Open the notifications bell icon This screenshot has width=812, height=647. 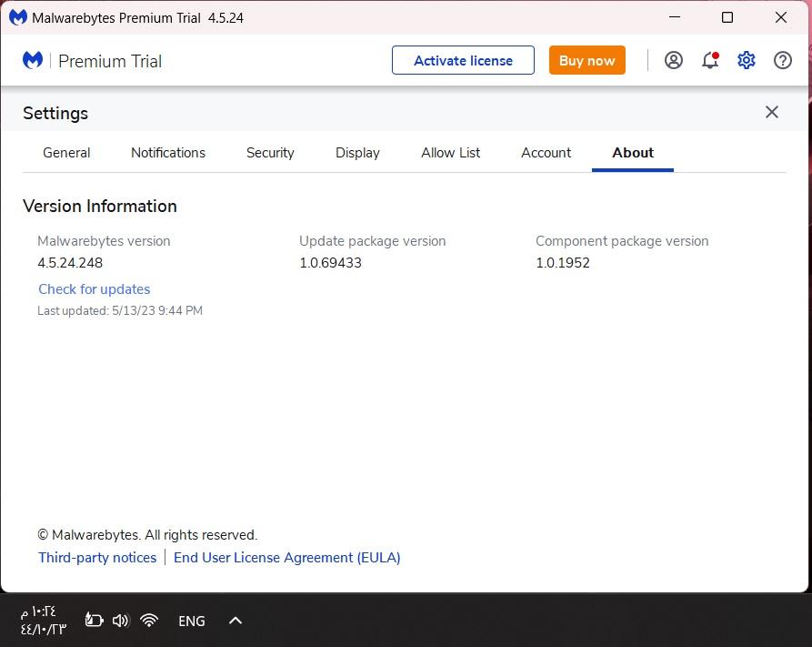(710, 61)
